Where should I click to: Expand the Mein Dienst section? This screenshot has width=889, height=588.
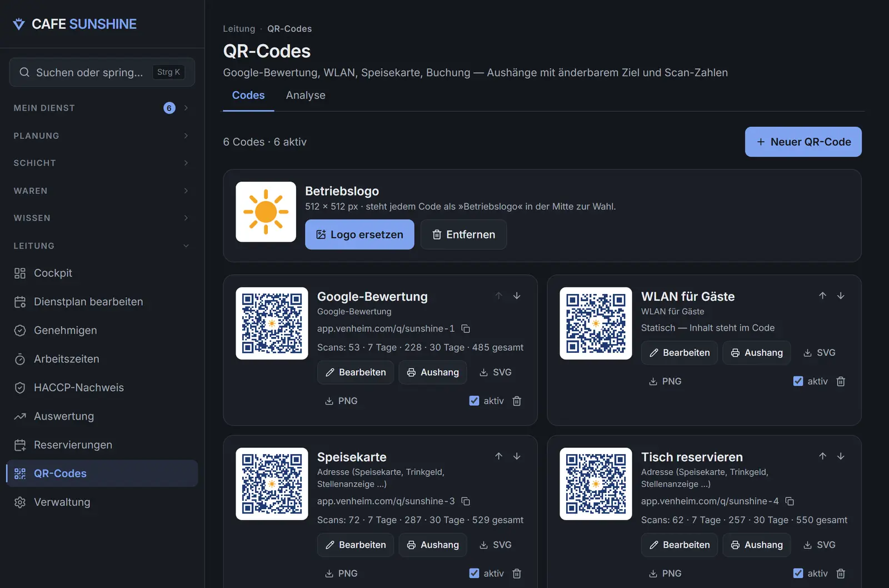(102, 108)
